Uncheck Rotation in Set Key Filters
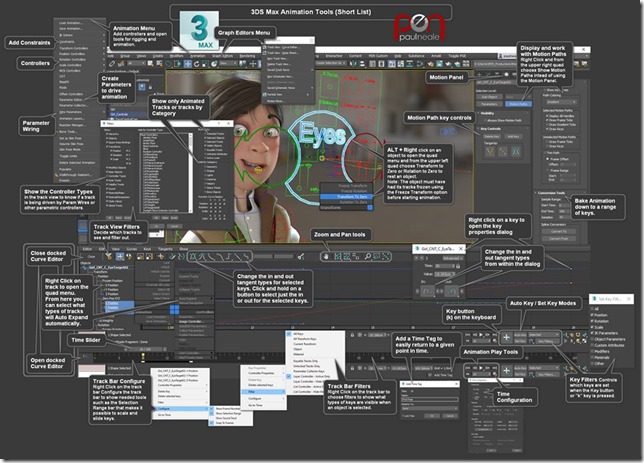Image resolution: width=644 pixels, height=463 pixels. pyautogui.click(x=592, y=321)
